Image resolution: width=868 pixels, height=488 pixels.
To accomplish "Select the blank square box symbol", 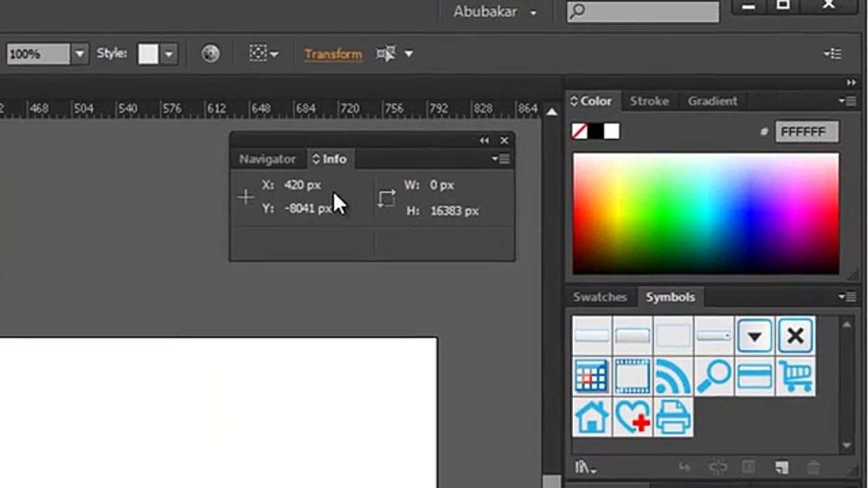I will pyautogui.click(x=673, y=335).
